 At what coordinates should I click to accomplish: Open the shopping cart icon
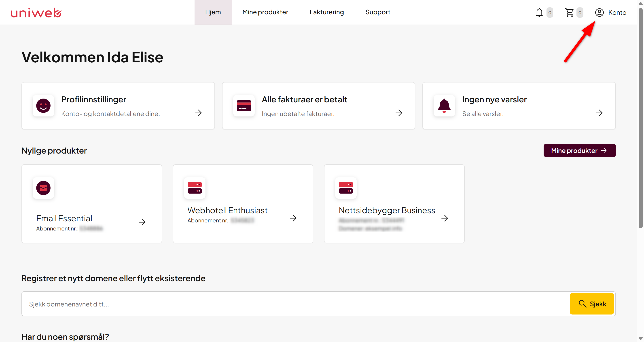coord(569,13)
